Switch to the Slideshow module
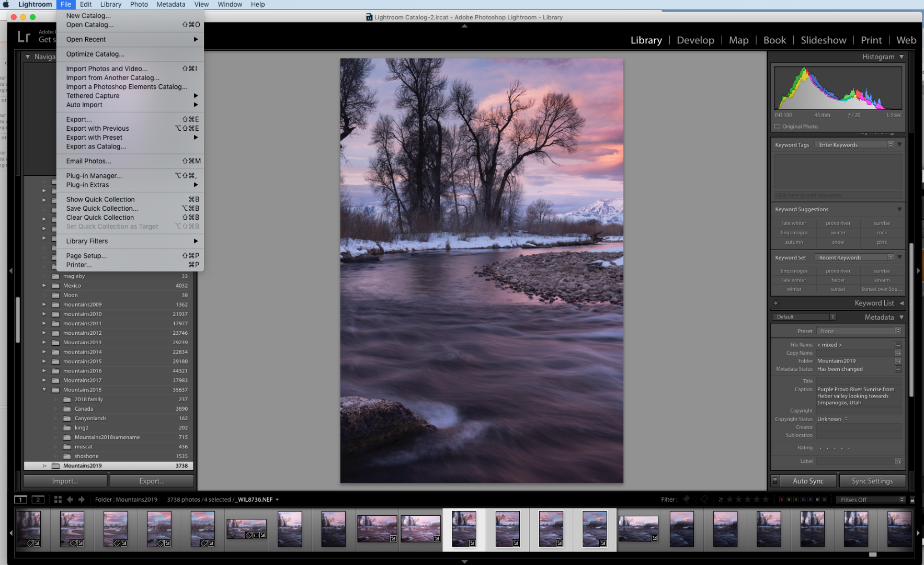The width and height of the screenshot is (924, 565). [x=823, y=40]
